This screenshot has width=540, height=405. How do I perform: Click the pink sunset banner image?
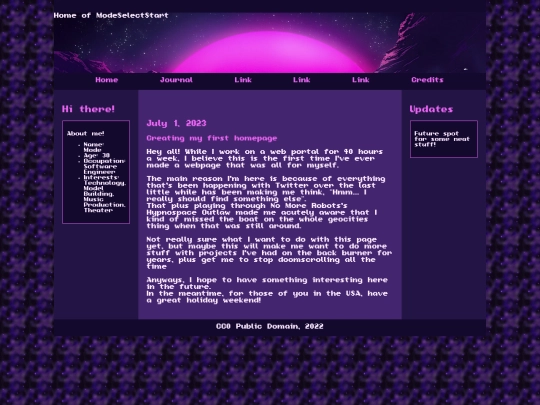(270, 43)
